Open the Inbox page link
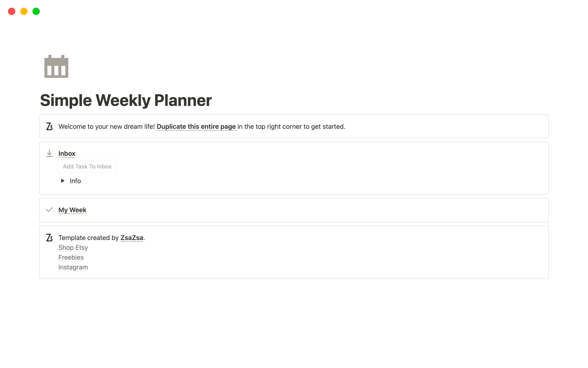This screenshot has height=368, width=588. coord(67,153)
